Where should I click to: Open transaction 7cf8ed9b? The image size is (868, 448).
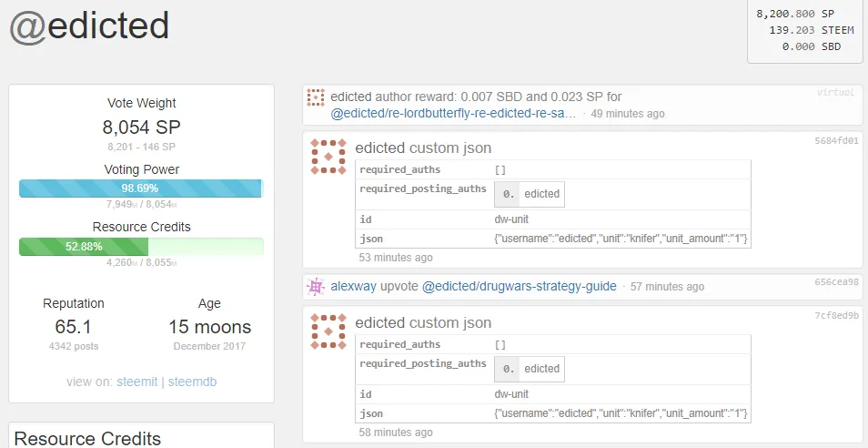point(836,316)
